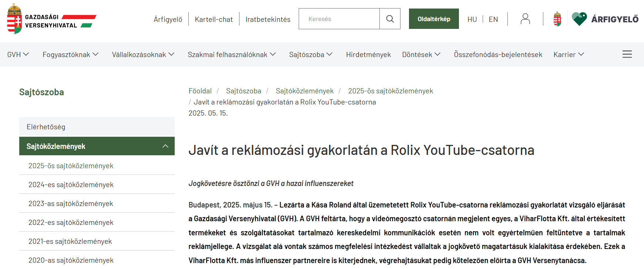Expand the Karrier dropdown menu
644x269 pixels.
click(568, 54)
